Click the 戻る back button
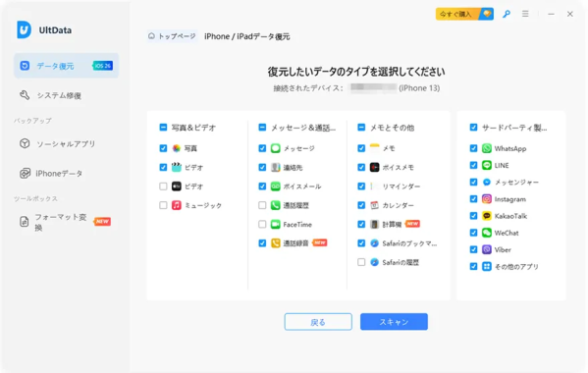 point(318,322)
